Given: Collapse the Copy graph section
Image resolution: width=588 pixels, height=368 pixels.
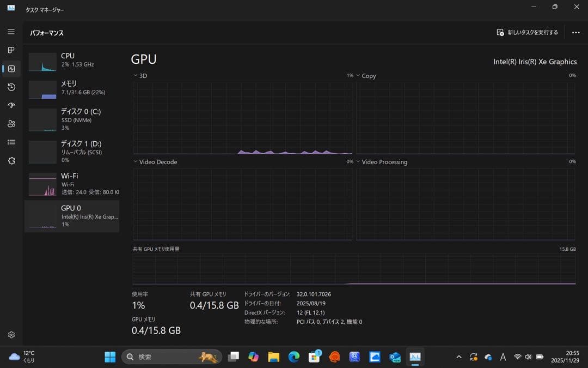Looking at the screenshot, I should pos(357,75).
